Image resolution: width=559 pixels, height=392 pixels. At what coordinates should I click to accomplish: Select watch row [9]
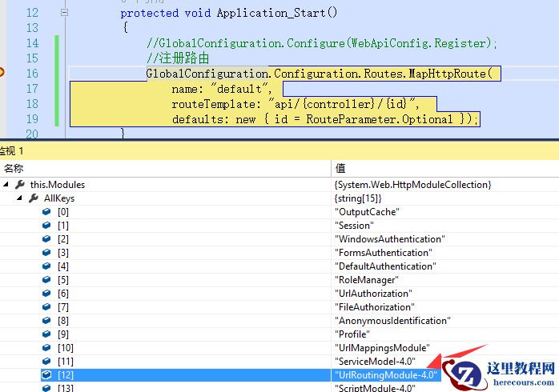(x=279, y=334)
